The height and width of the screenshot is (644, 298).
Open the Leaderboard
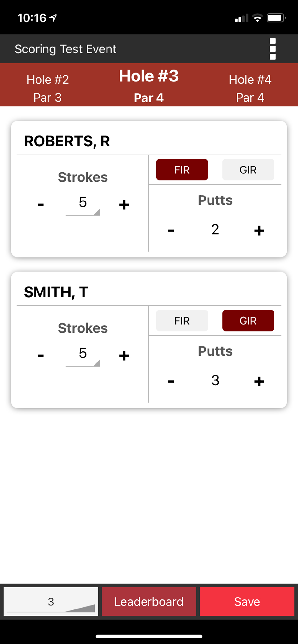point(149,602)
